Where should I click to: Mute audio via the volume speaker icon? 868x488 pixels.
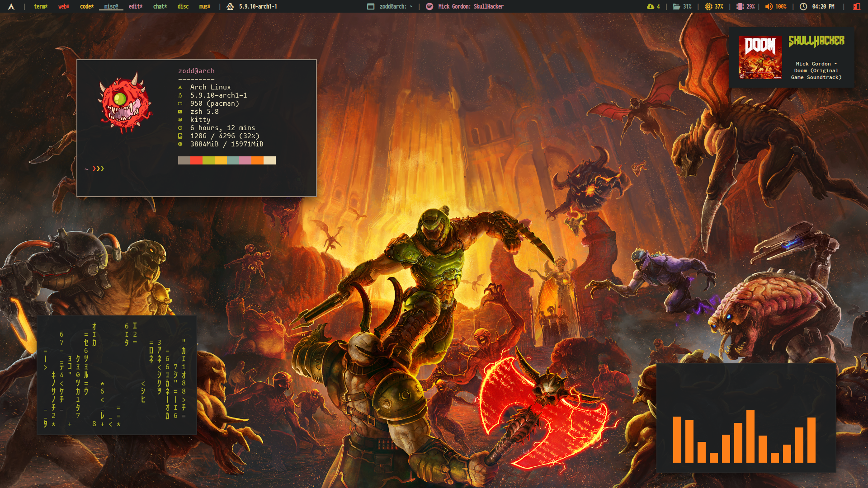coord(769,6)
